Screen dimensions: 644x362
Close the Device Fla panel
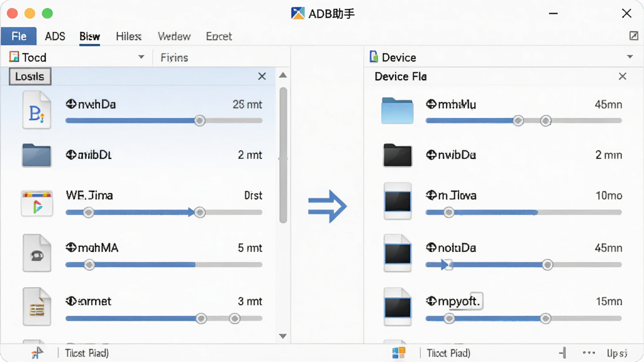pyautogui.click(x=623, y=76)
